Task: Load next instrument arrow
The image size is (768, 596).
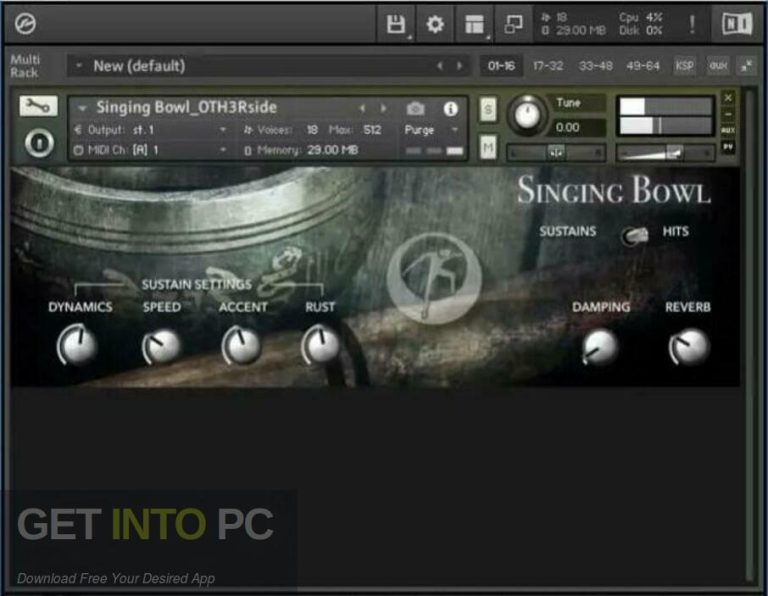Action: [x=384, y=108]
